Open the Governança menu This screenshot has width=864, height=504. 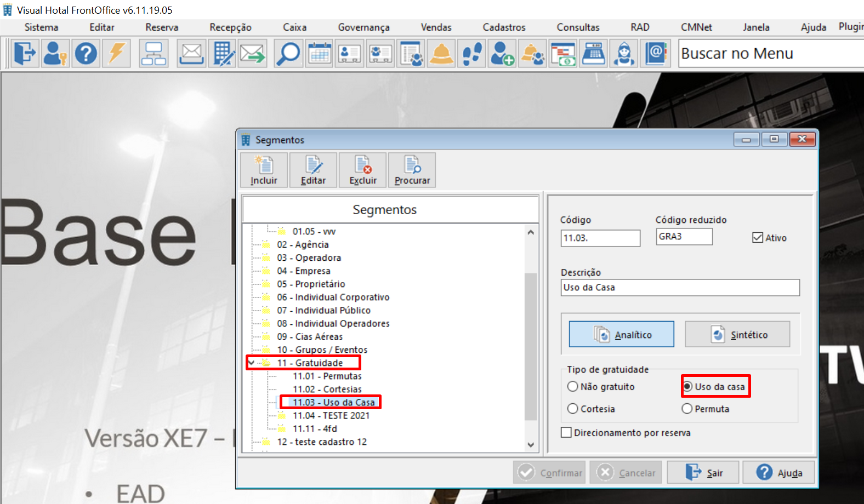point(363,27)
